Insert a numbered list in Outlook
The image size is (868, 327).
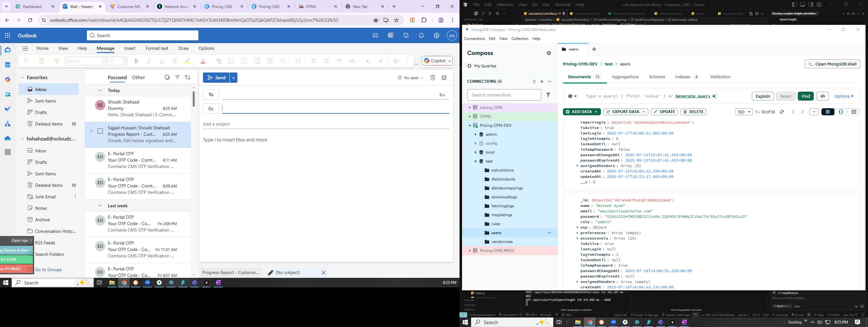point(244,61)
